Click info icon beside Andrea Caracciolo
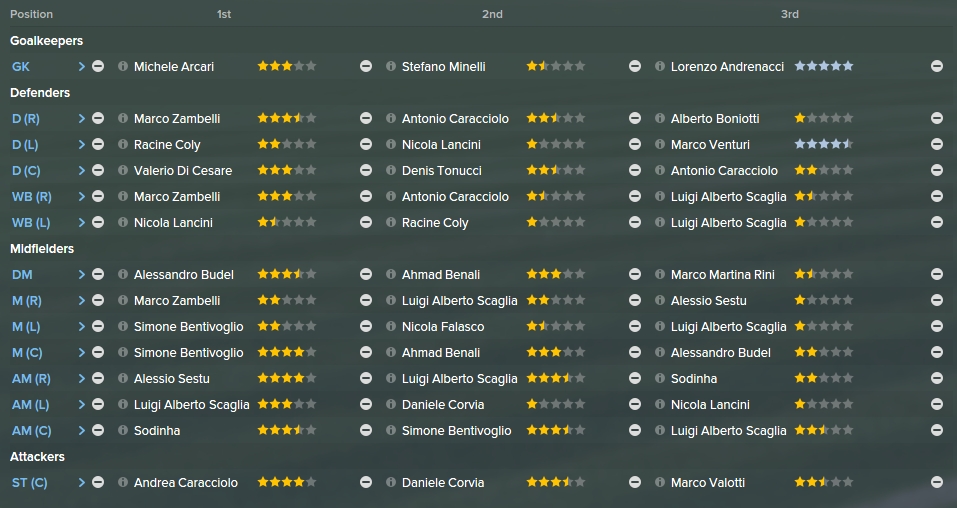The height and width of the screenshot is (508, 957). [123, 482]
